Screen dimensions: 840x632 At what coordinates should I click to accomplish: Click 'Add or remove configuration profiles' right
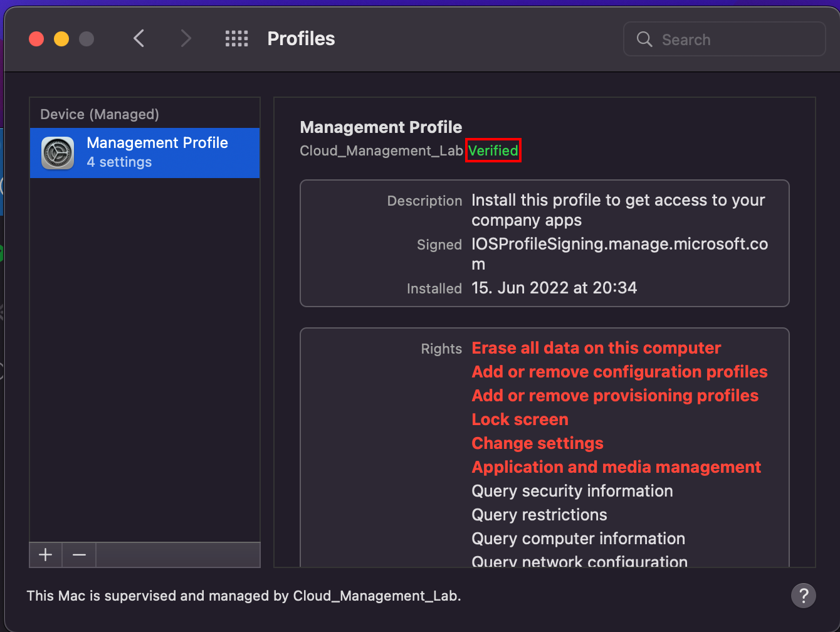coord(619,372)
